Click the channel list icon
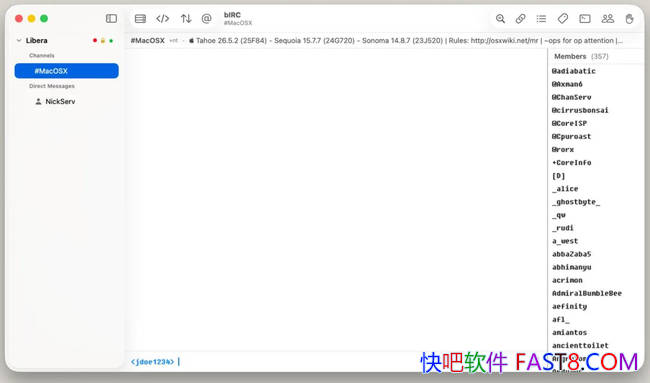The image size is (650, 383). click(541, 19)
